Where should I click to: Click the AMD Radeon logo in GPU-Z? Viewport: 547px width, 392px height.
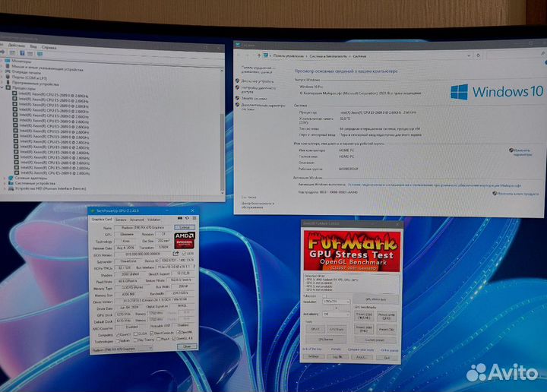point(185,239)
